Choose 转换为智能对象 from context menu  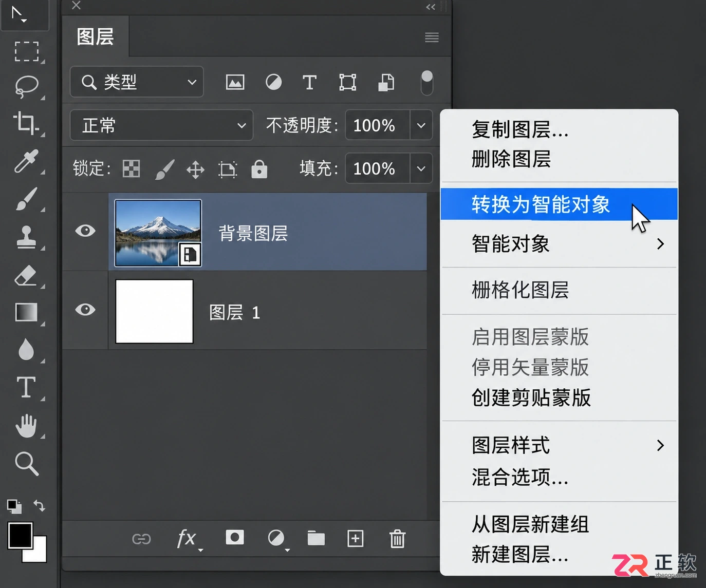(559, 204)
